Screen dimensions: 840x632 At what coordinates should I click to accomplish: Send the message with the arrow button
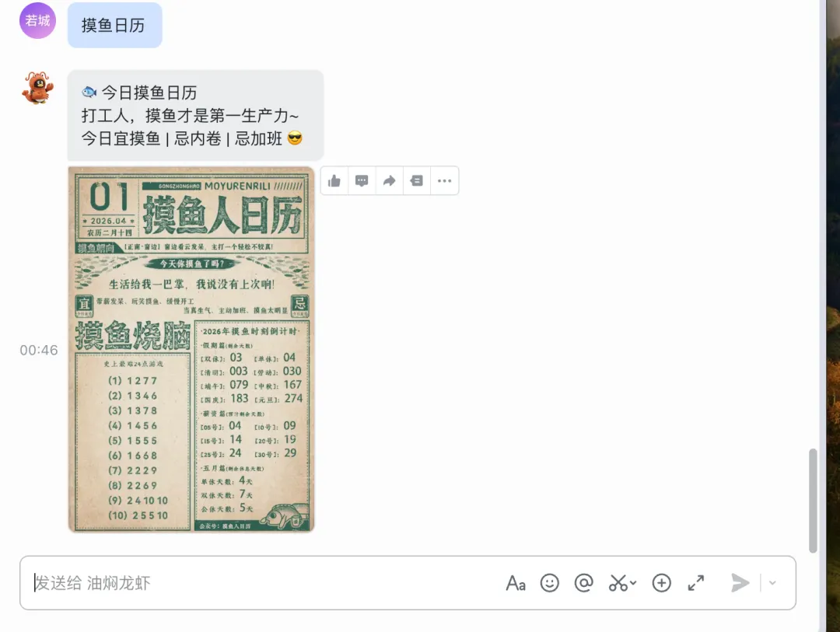tap(740, 583)
